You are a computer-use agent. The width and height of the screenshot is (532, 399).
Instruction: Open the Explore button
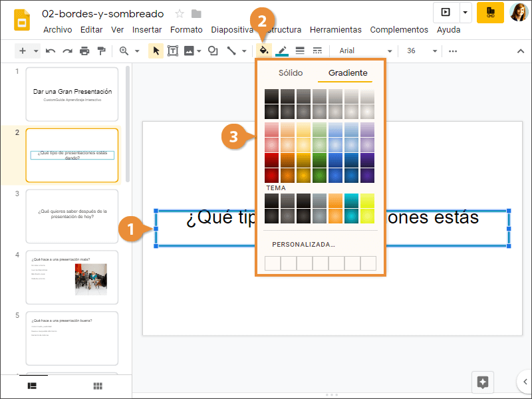coord(483,382)
